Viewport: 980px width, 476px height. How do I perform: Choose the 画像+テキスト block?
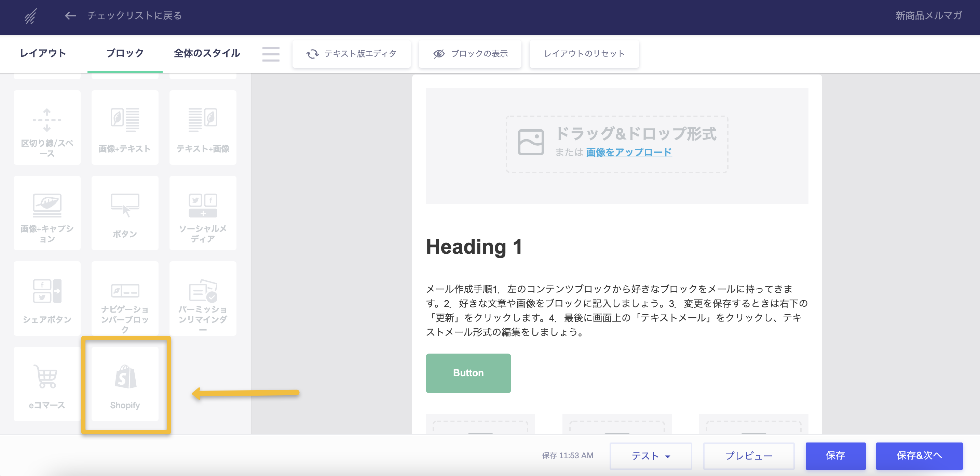[125, 127]
